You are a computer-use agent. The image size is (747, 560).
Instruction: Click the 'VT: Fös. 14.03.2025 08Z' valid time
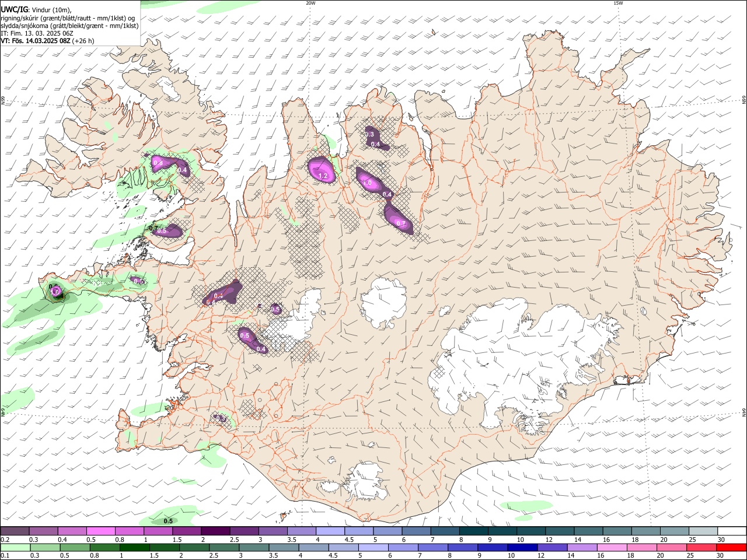click(x=36, y=41)
